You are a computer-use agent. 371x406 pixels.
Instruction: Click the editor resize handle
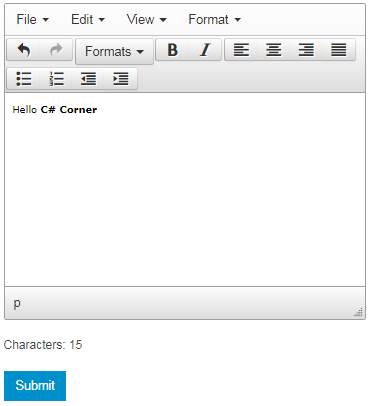tap(358, 312)
